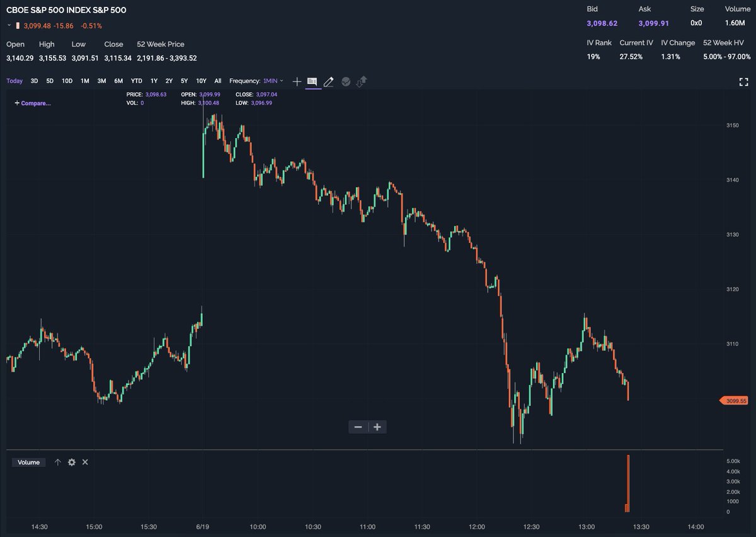Click the tallest orange volume bar
This screenshot has width=756, height=537.
[x=628, y=483]
